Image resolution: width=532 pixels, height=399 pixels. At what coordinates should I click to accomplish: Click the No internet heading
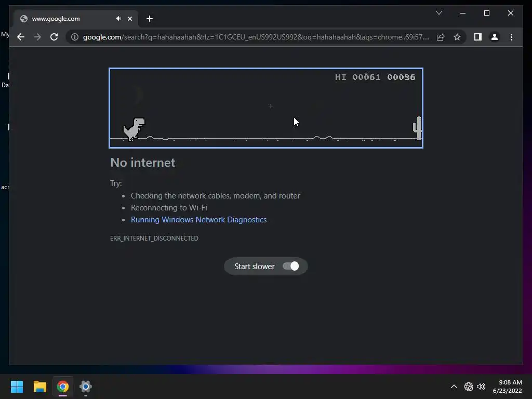tap(142, 163)
